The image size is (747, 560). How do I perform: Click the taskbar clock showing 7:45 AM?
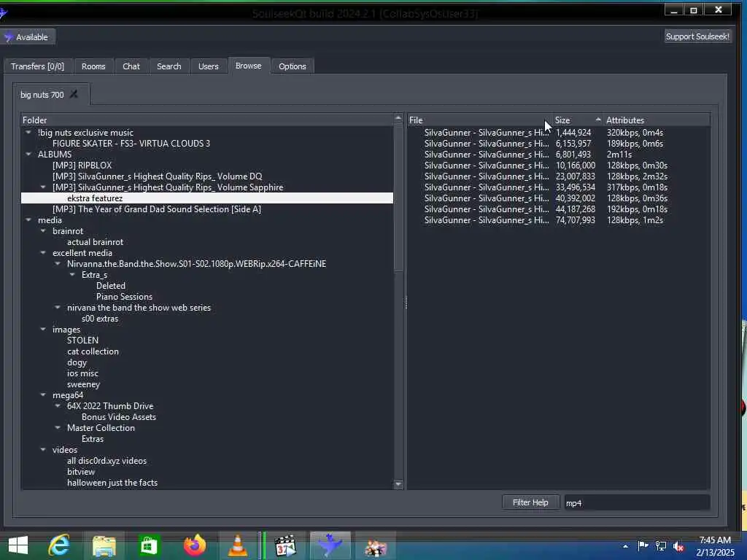pos(715,546)
